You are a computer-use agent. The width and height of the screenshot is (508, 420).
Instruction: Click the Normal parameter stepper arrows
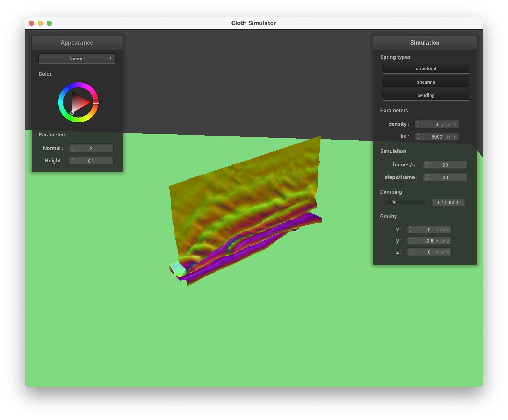click(73, 148)
